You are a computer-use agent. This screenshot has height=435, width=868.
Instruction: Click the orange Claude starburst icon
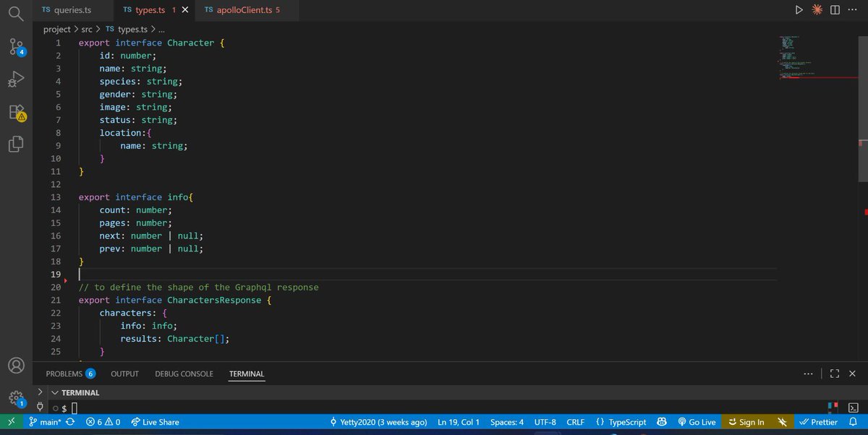[x=817, y=10]
